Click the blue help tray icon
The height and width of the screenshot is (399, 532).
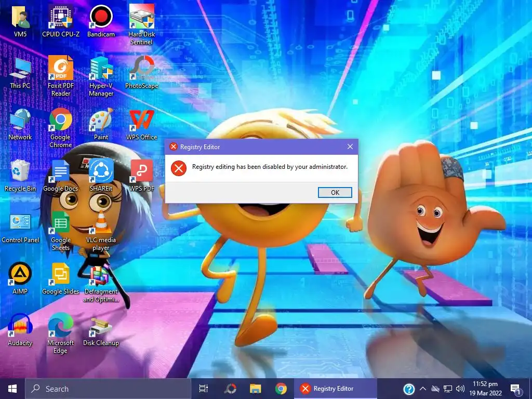pyautogui.click(x=409, y=389)
